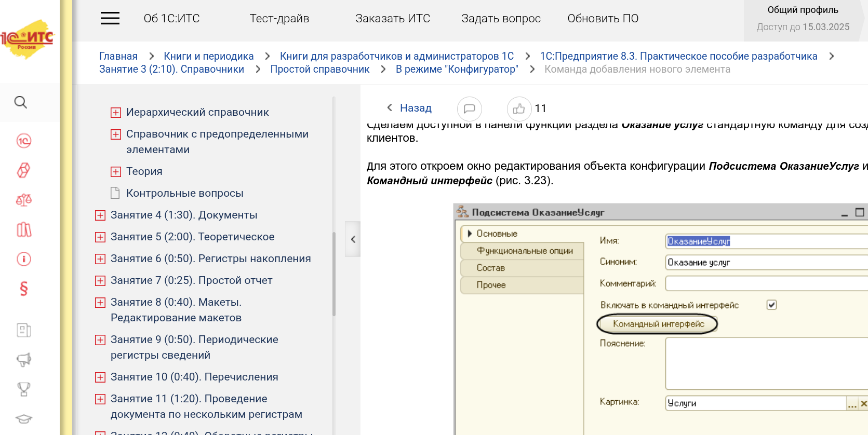
Task: Open the megaphone news sidebar icon
Action: (x=24, y=360)
